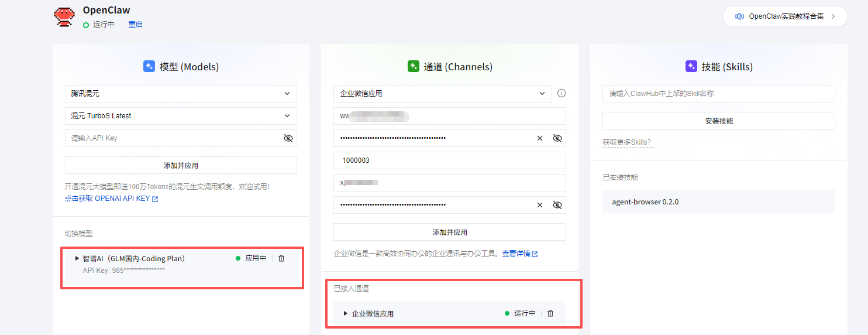Click the 重启 restart link
Screen dimensions: 868x335
pyautogui.click(x=135, y=25)
